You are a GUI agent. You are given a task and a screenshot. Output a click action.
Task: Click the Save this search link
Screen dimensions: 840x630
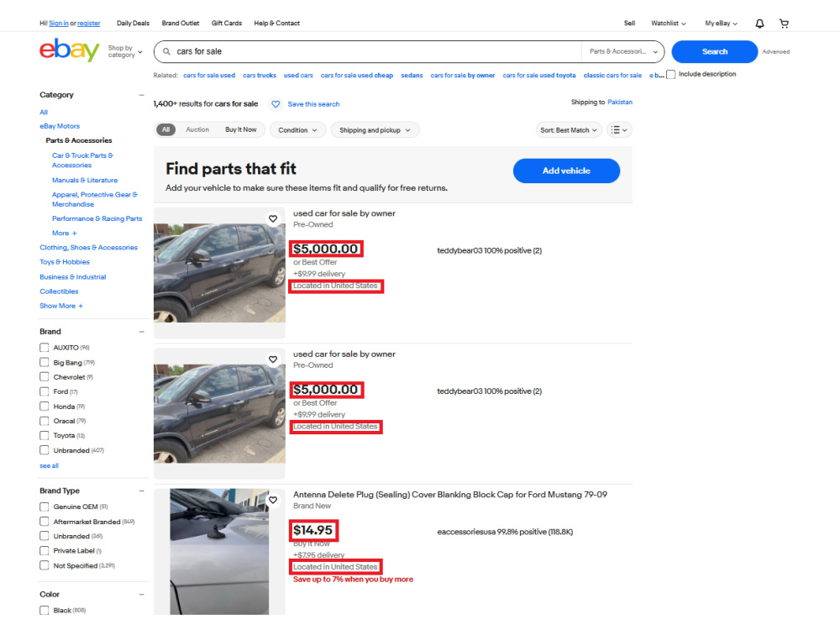click(x=313, y=104)
